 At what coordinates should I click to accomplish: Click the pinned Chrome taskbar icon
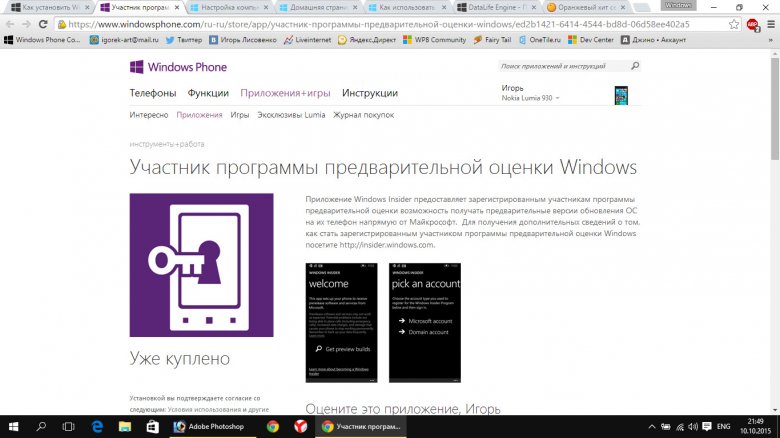pos(272,427)
